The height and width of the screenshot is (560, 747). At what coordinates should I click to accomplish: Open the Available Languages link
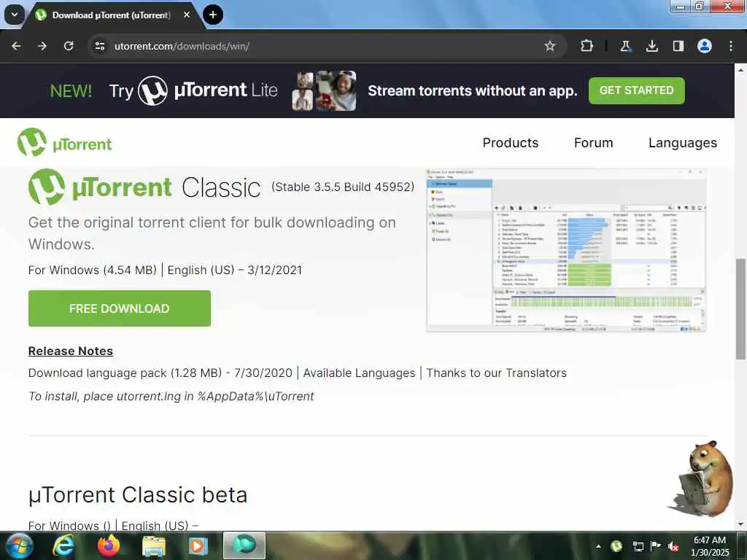[359, 373]
